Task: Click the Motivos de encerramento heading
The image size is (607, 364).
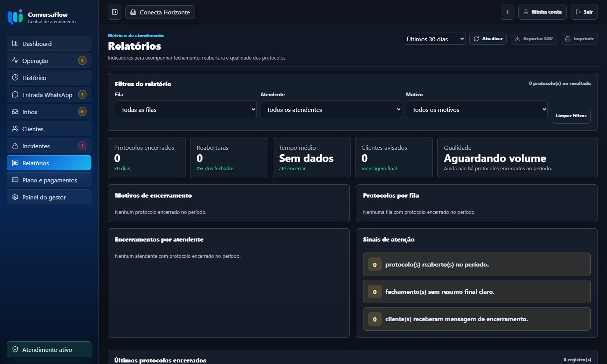Action: [153, 195]
